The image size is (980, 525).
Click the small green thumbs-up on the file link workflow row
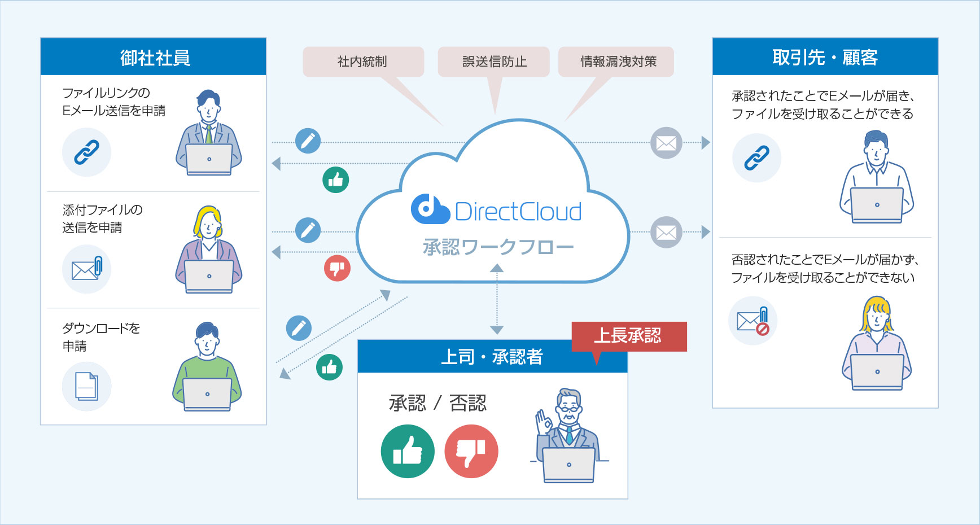[x=335, y=180]
